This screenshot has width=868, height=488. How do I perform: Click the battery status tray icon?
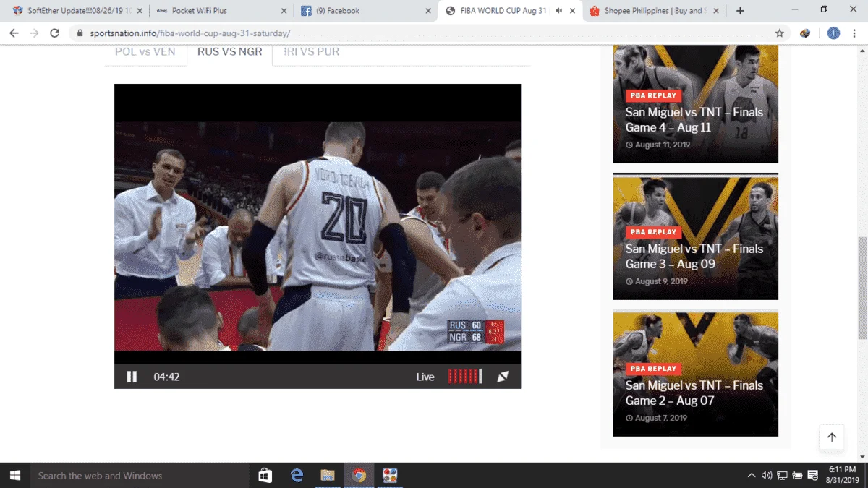(797, 476)
